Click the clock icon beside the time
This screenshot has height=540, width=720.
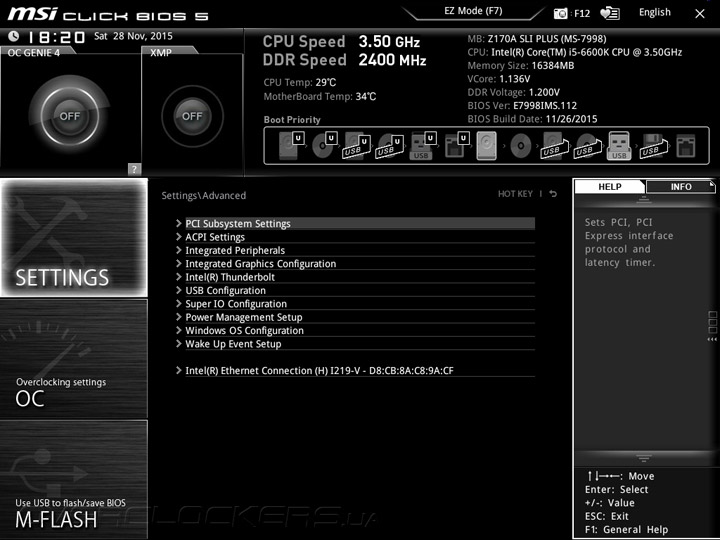click(14, 36)
